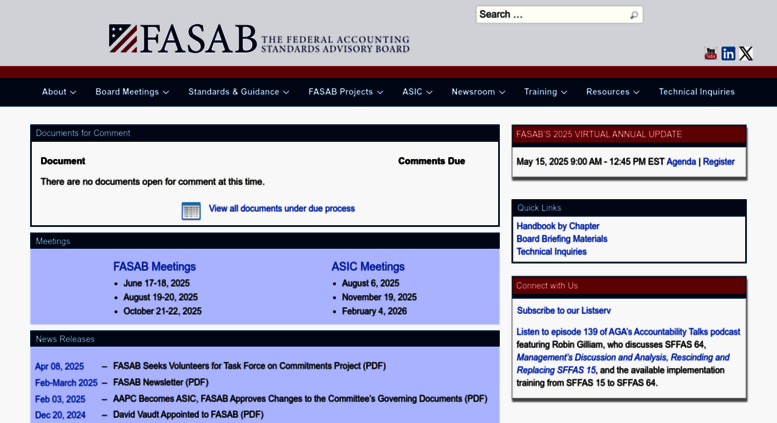The width and height of the screenshot is (777, 423).
Task: Click October 21-22, 2025 meeting date
Action: click(x=163, y=311)
